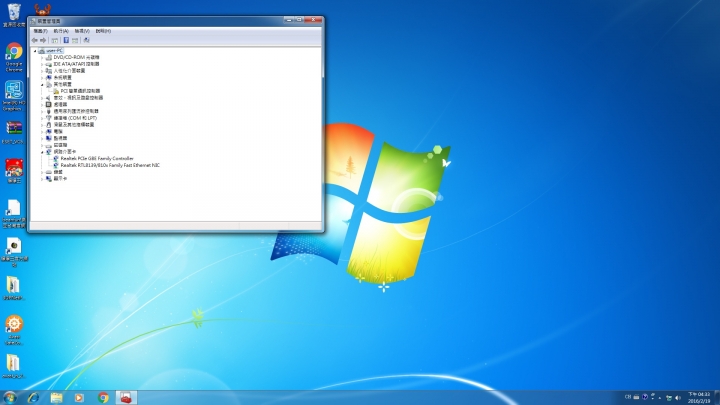Select Realtek RTL8139/810x Family Fast Ethernet NIC

point(106,165)
